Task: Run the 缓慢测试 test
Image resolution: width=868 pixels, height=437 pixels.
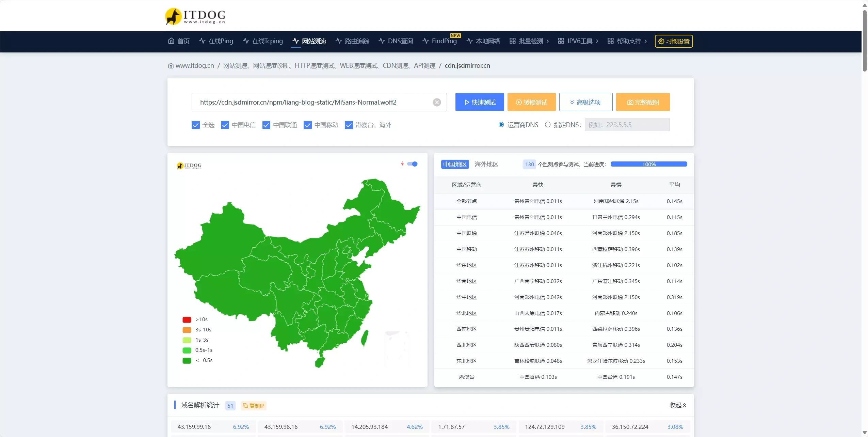Action: pyautogui.click(x=531, y=102)
